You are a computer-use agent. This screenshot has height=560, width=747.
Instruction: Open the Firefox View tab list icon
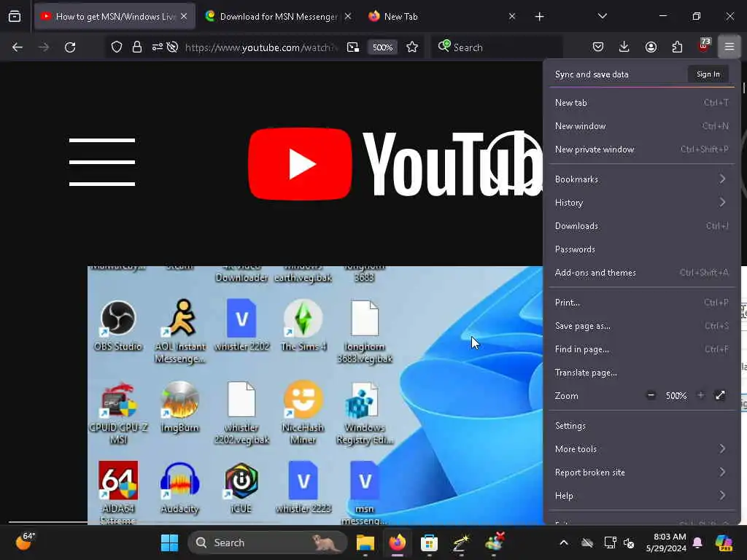click(x=15, y=17)
